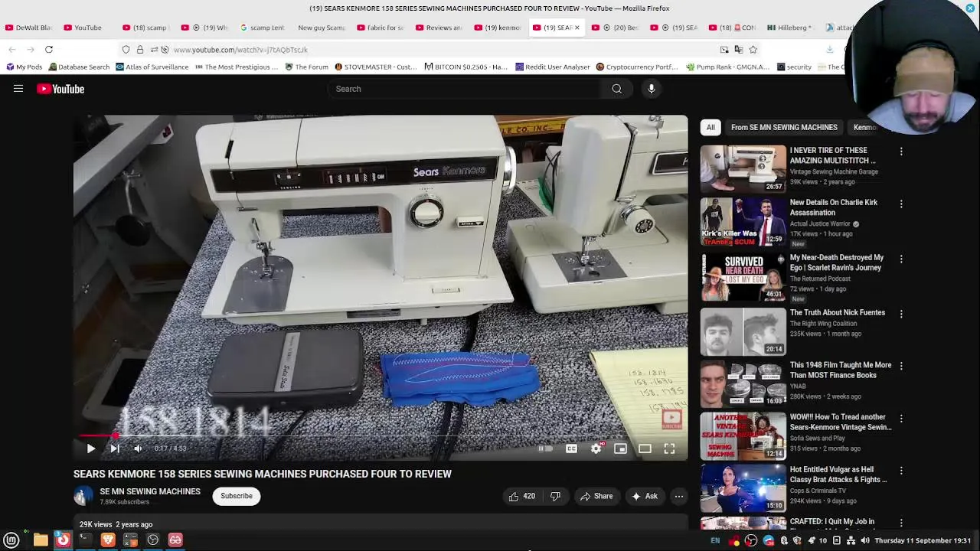Open the SE MN SEWING MACHINES channel name
Viewport: 980px width, 551px height.
point(150,491)
